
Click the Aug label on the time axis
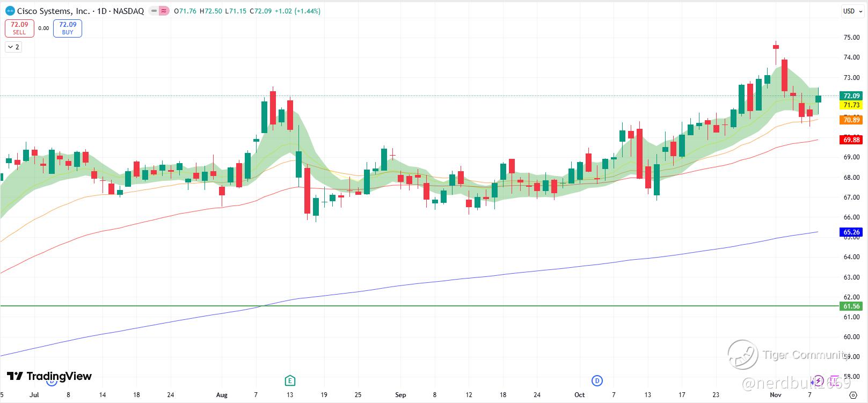point(222,395)
